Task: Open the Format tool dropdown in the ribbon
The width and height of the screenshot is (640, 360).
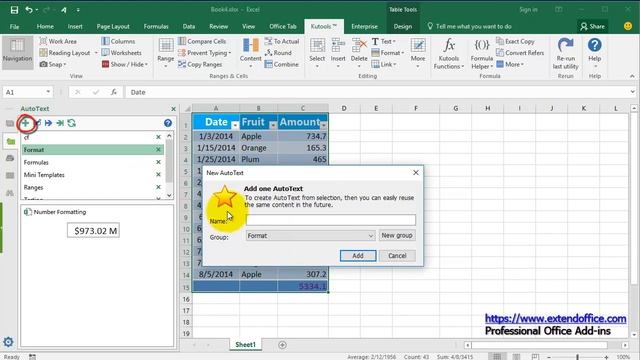Action: (387, 53)
